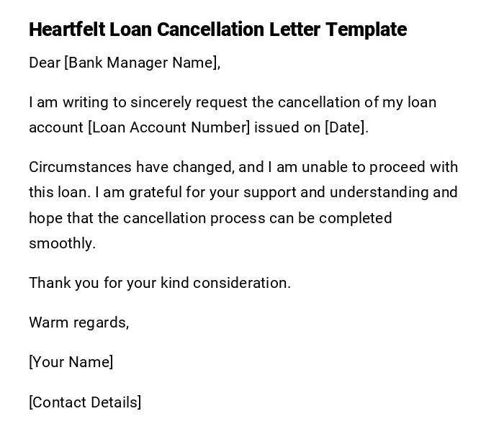Select the [Bank Manager Name] placeholder

(140, 63)
